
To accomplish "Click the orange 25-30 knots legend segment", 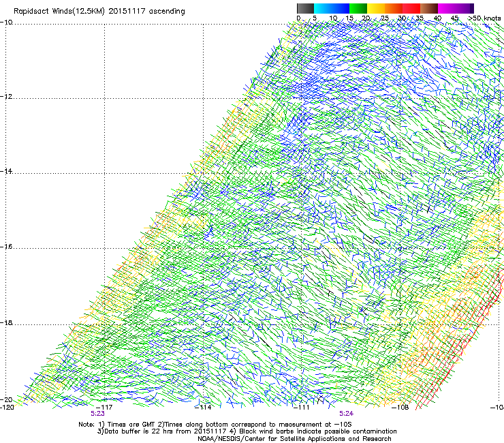I will pyautogui.click(x=394, y=8).
